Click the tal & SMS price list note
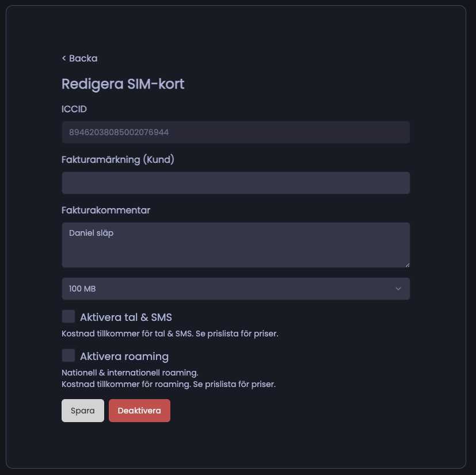 click(x=170, y=334)
